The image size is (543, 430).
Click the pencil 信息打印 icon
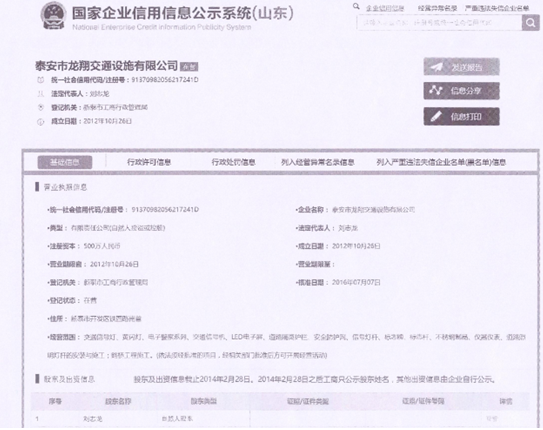[x=436, y=117]
